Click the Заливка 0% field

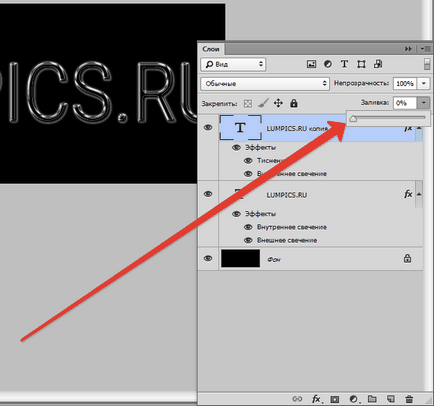[405, 103]
